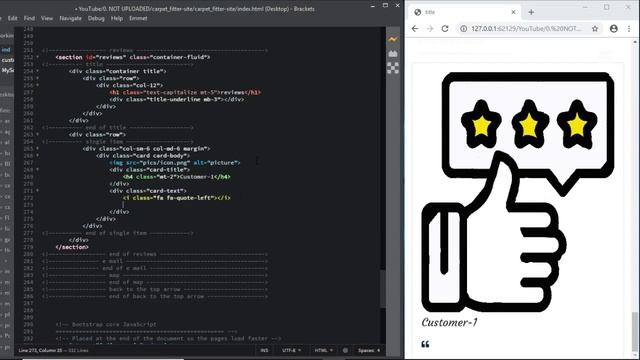640x360 pixels.
Task: Fold the div class="container title" block
Action: pos(38,71)
